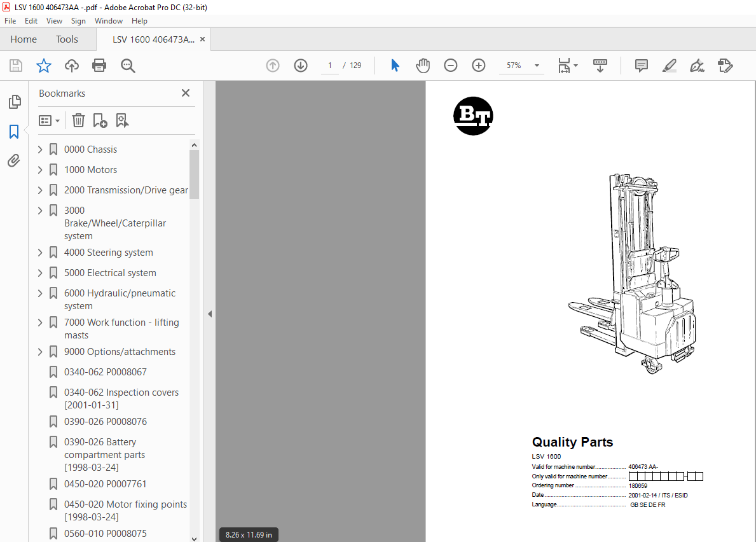Choose the Selection arrow tool

[x=395, y=66]
